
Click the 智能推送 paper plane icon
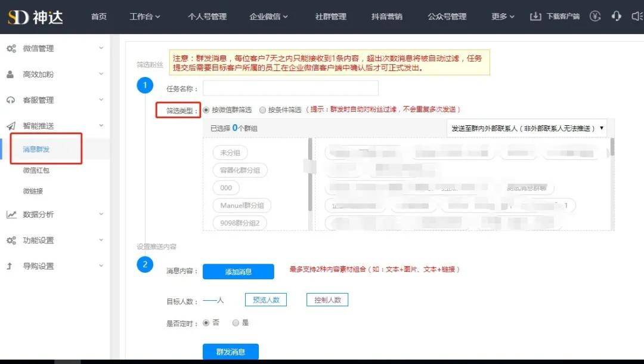(11, 126)
